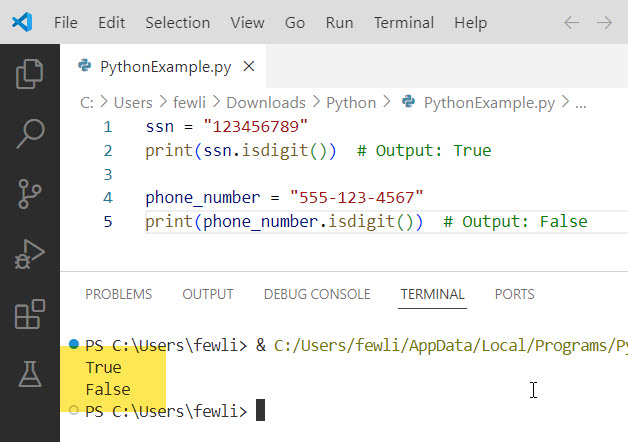Open the Explorer view in activity bar

pyautogui.click(x=29, y=74)
